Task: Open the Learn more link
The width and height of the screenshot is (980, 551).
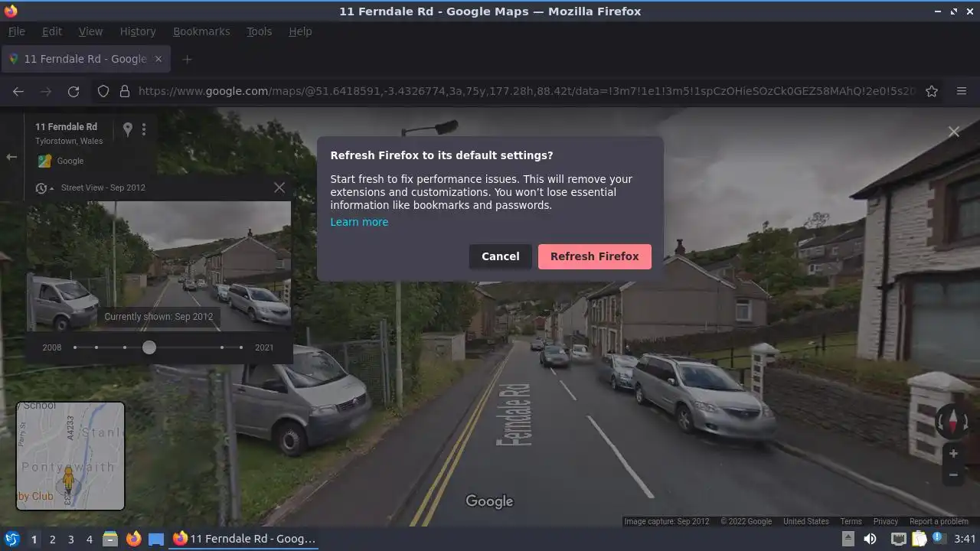Action: 359,222
